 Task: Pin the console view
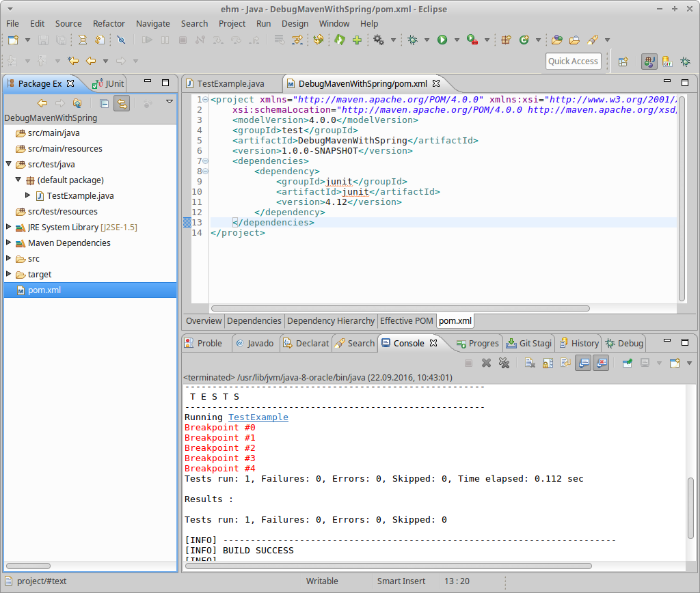(627, 363)
